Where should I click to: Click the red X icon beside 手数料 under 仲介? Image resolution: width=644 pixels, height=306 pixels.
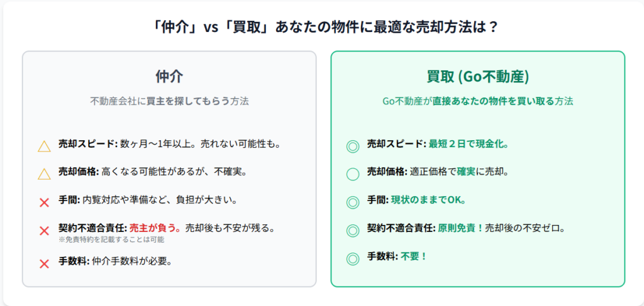[x=44, y=264]
